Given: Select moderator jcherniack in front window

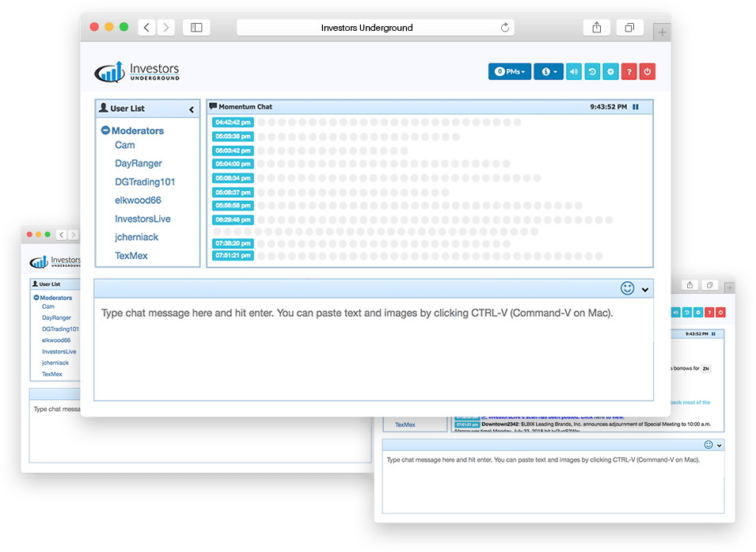Looking at the screenshot, I should pyautogui.click(x=136, y=237).
